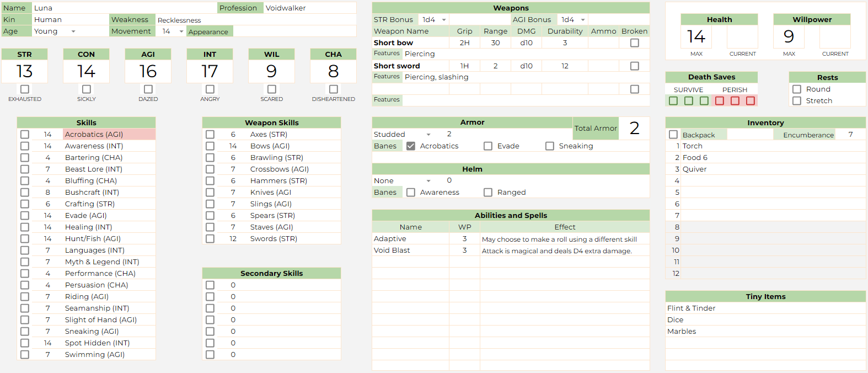
Task: Check the Stretch rest box
Action: (797, 100)
